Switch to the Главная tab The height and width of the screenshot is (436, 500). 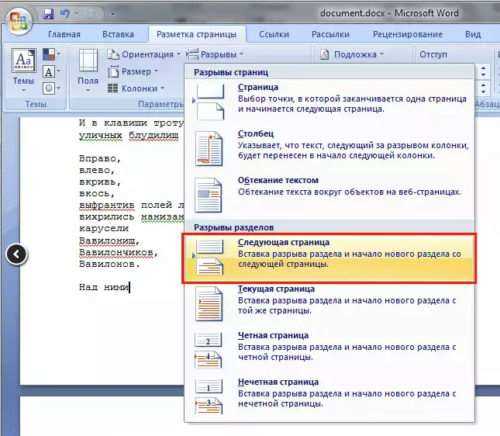[64, 34]
